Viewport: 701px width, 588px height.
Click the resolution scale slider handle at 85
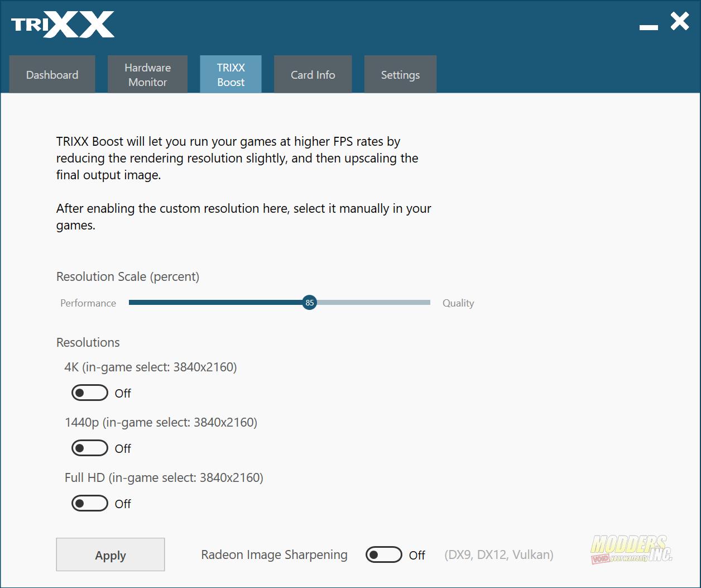click(x=309, y=303)
